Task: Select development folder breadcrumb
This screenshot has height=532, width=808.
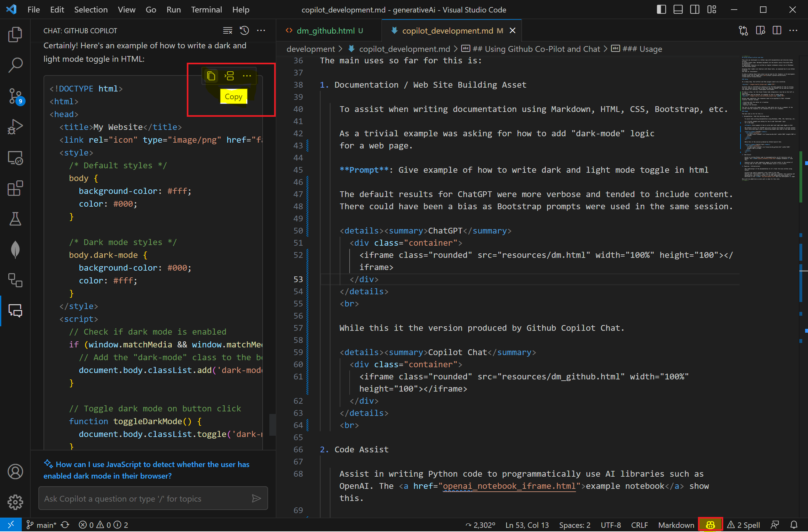Action: coord(311,49)
